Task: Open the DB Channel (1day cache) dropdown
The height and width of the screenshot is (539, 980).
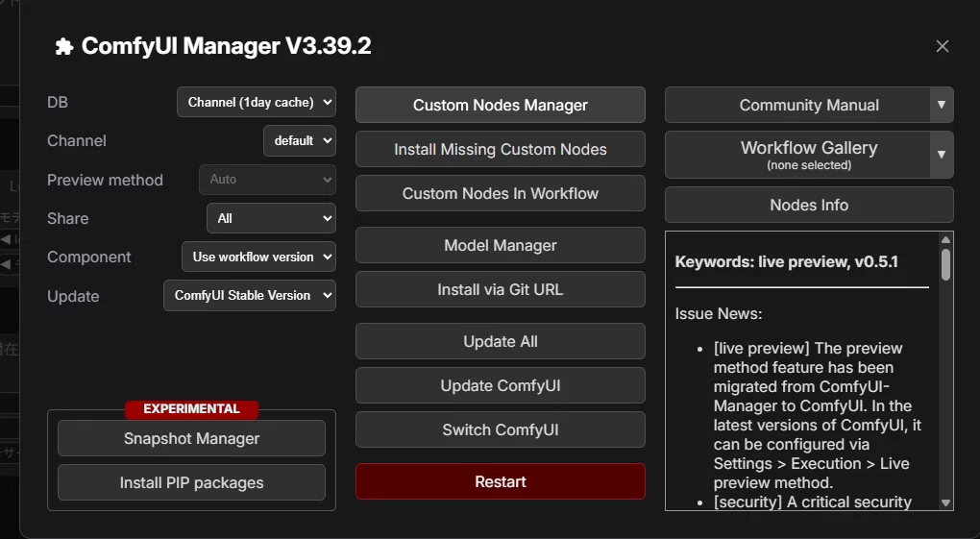Action: coord(257,102)
